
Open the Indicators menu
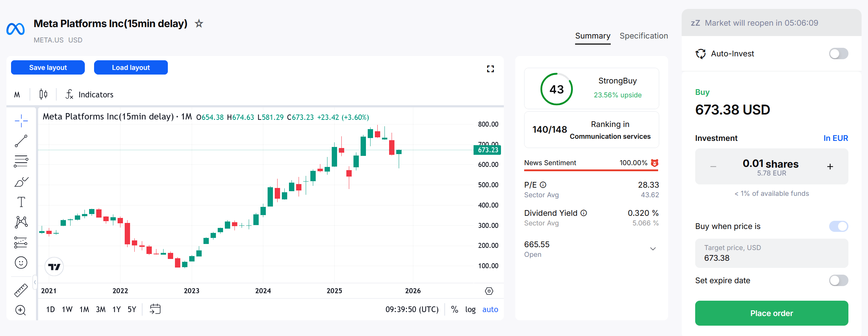tap(89, 95)
